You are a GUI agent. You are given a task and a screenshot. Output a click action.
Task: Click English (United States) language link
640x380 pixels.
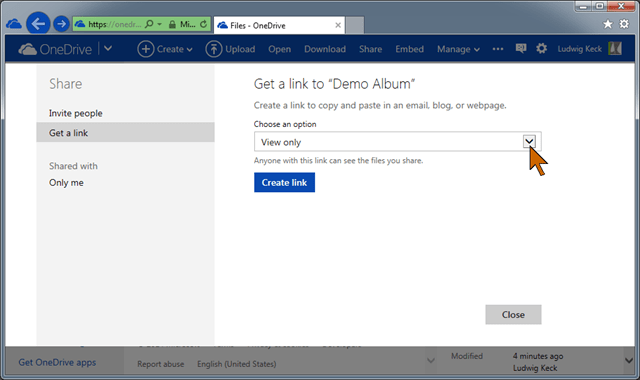coord(237,364)
